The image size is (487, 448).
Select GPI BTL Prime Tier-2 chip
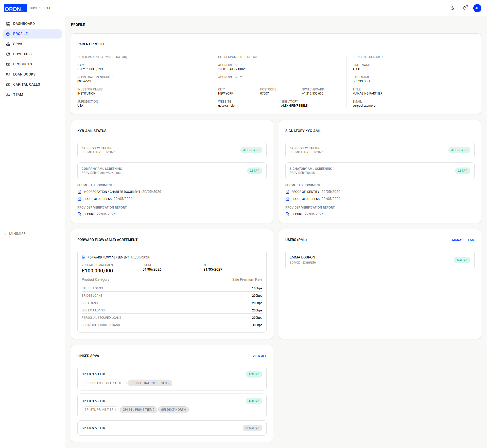point(138,410)
